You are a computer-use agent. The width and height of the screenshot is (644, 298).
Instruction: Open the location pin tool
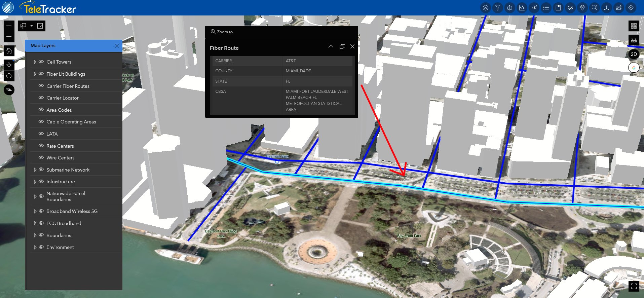(x=582, y=8)
